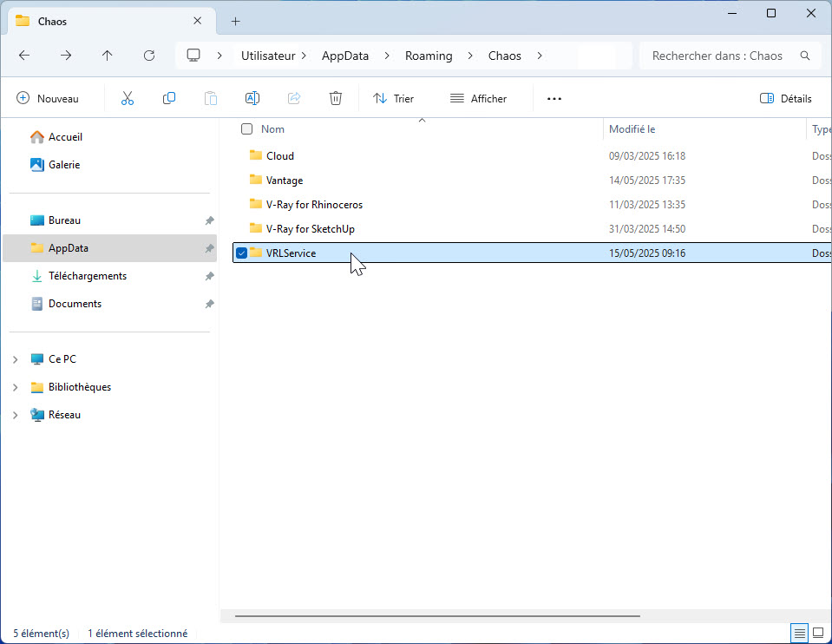Click Roaming in the address bar
Image resolution: width=832 pixels, height=644 pixels.
[429, 56]
